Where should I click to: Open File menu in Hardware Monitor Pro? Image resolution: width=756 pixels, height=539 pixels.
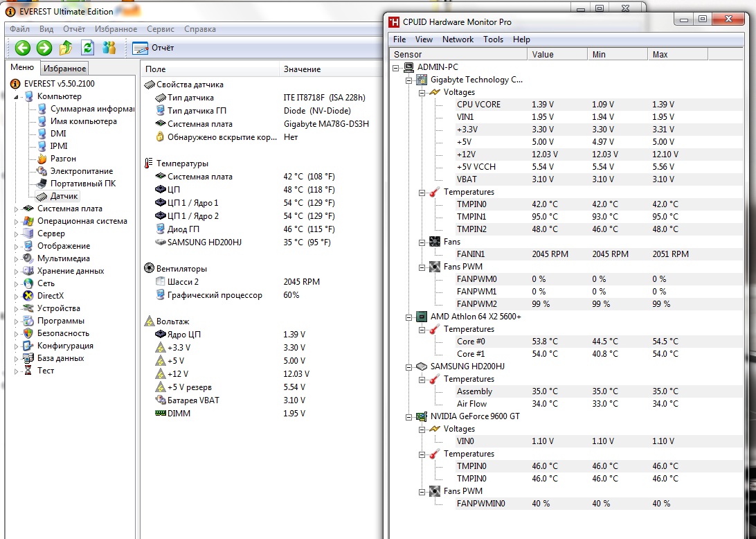tap(399, 39)
